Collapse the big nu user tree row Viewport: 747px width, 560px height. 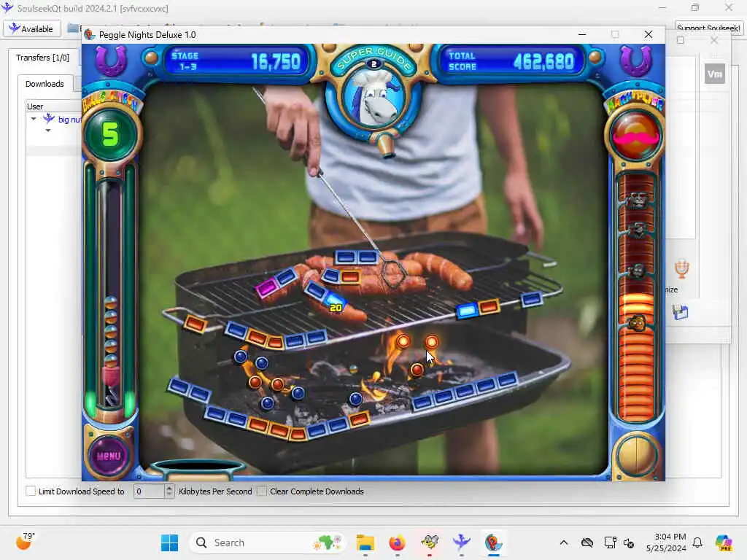point(34,119)
